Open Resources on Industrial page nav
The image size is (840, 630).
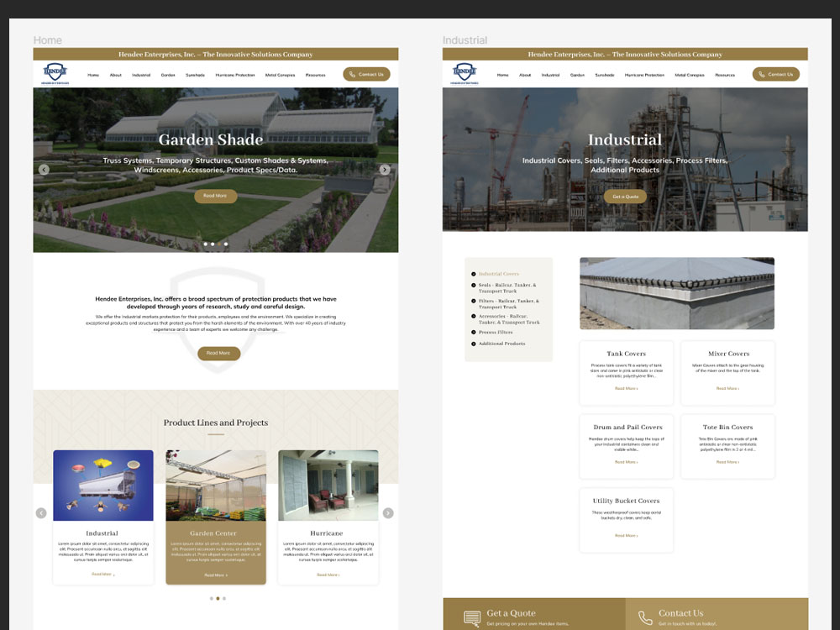coord(725,75)
